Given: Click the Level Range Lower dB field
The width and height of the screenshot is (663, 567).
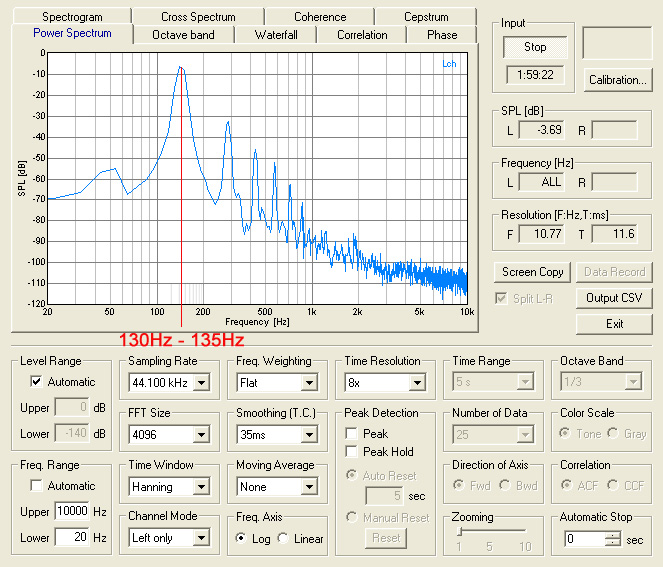Looking at the screenshot, I should coord(72,433).
